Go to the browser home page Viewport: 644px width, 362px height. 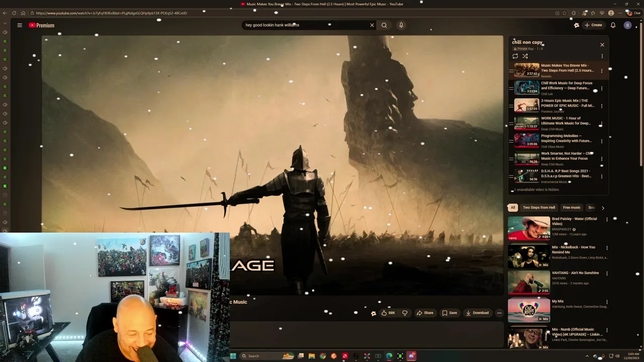23,13
